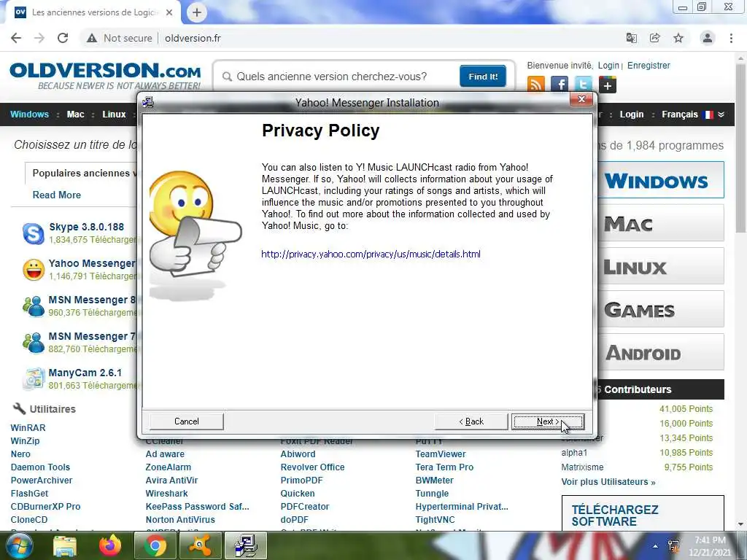
Task: Show hidden system tray icons
Action: [x=656, y=546]
